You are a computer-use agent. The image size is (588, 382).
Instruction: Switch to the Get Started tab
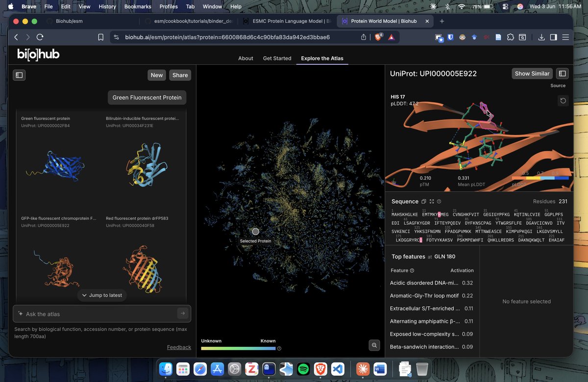277,58
